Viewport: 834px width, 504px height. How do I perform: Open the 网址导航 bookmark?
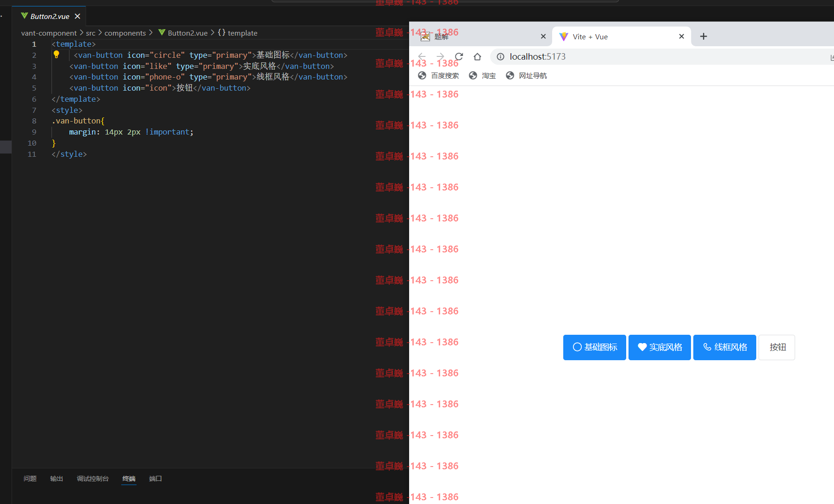click(x=526, y=75)
